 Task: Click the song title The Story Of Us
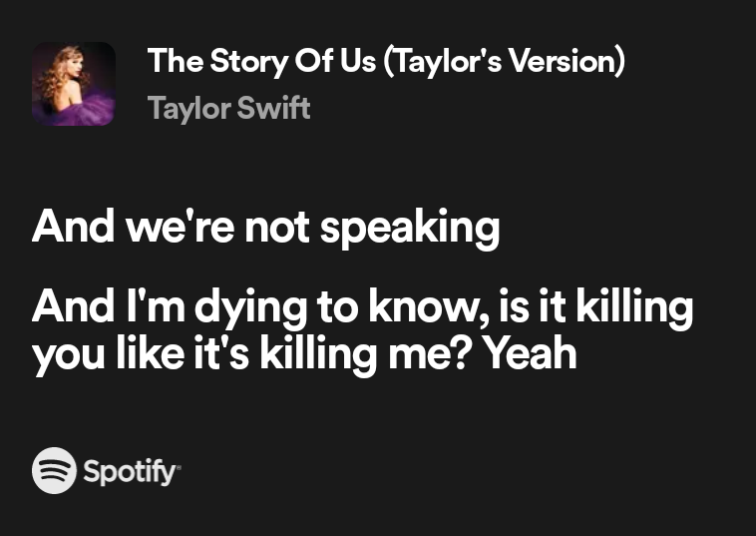[261, 61]
